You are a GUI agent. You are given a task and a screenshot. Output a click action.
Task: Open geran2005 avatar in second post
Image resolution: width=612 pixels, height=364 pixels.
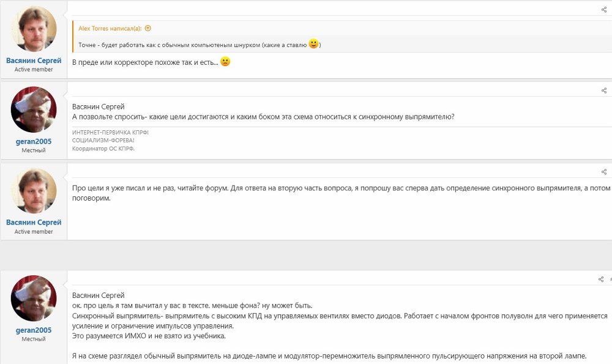[x=34, y=110]
